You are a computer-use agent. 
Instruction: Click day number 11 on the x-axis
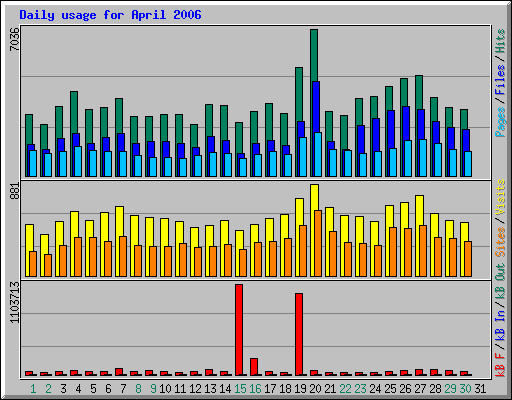(x=180, y=389)
